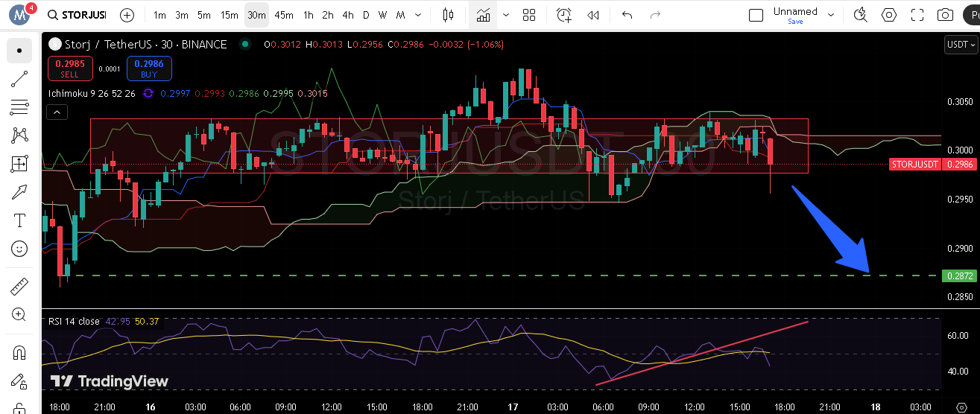Select the Text annotation tool
Screen dimensions: 980x414
point(19,220)
